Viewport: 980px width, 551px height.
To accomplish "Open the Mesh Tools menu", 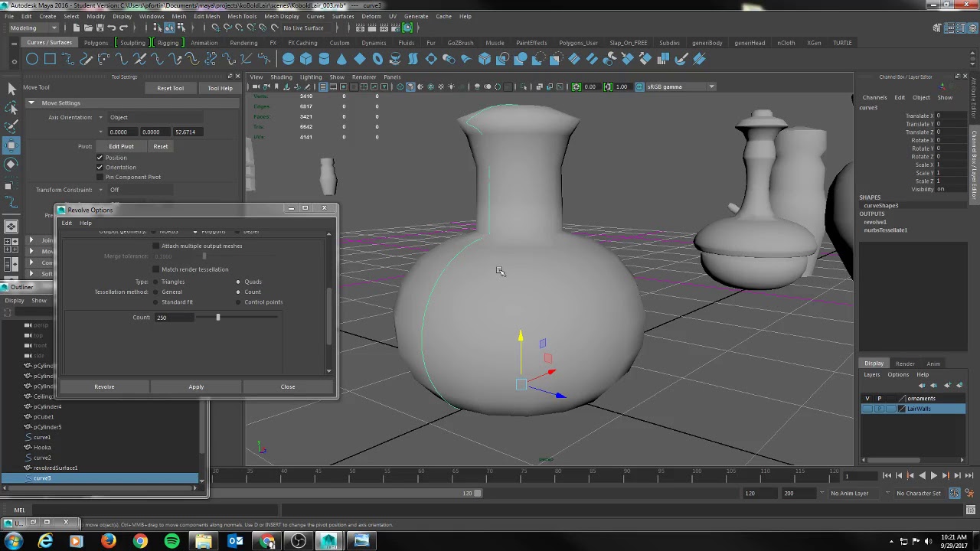I will point(242,16).
